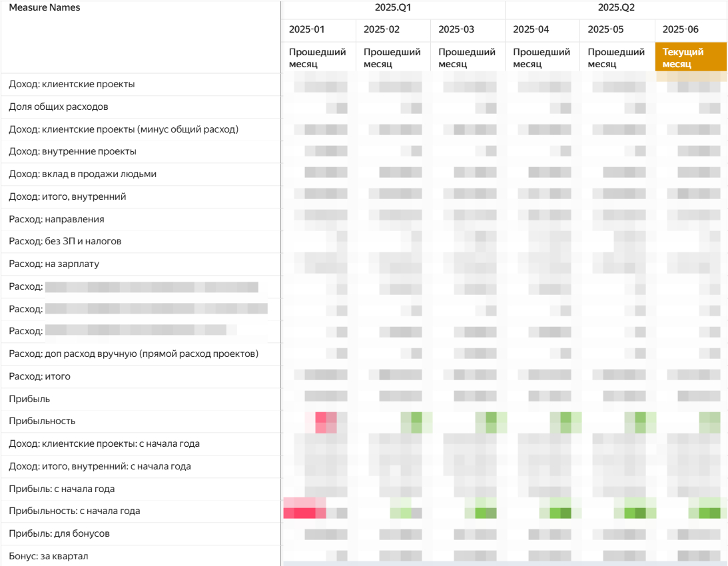Select the Доля общих расходов row label
This screenshot has height=566, width=728.
tap(58, 107)
